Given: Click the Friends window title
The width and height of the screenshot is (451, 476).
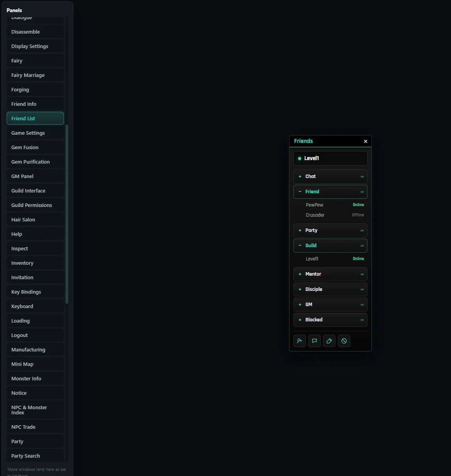Looking at the screenshot, I should (x=304, y=141).
